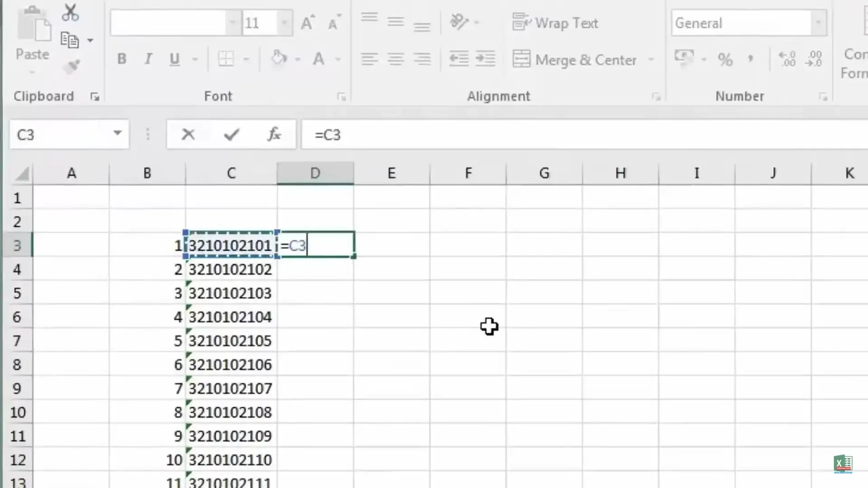The height and width of the screenshot is (488, 868).
Task: Click cell C3 with value 3210102101
Action: [x=231, y=245]
